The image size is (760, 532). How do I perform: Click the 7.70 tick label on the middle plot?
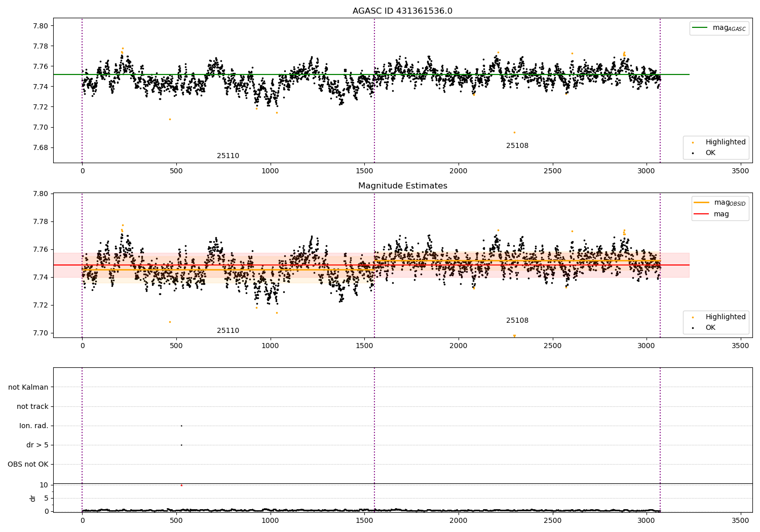[x=40, y=333]
